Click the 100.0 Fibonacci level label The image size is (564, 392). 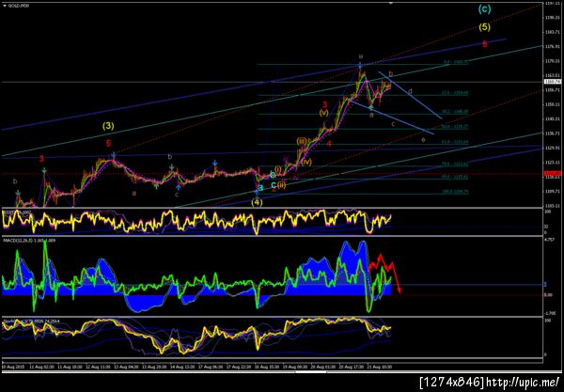click(x=455, y=192)
